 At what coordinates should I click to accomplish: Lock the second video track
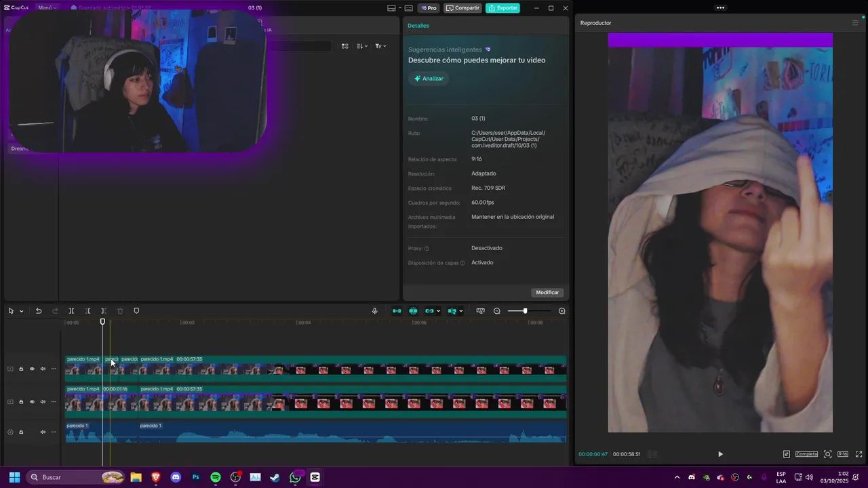[21, 402]
